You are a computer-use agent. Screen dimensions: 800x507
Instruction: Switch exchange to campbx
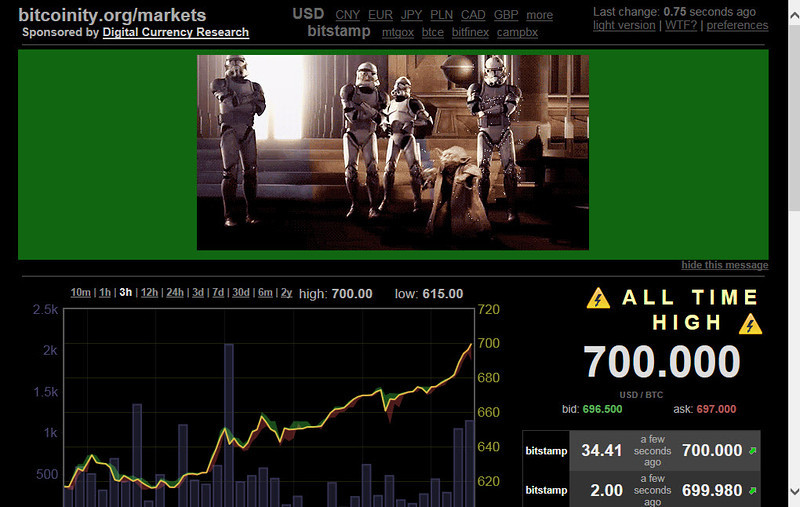pyautogui.click(x=517, y=33)
